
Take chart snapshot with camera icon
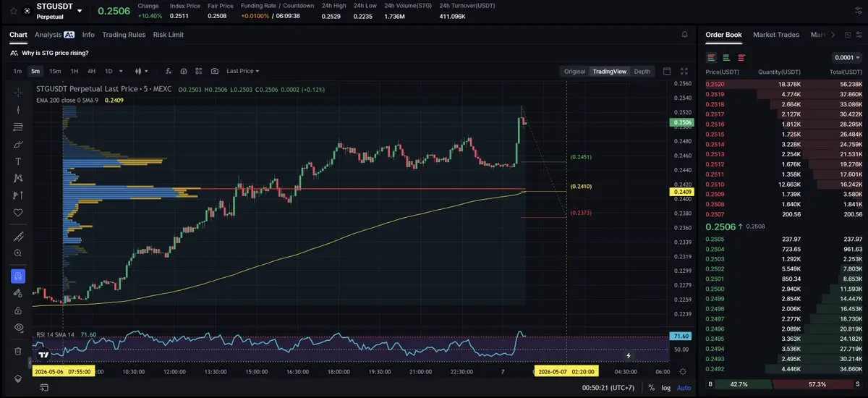[215, 71]
